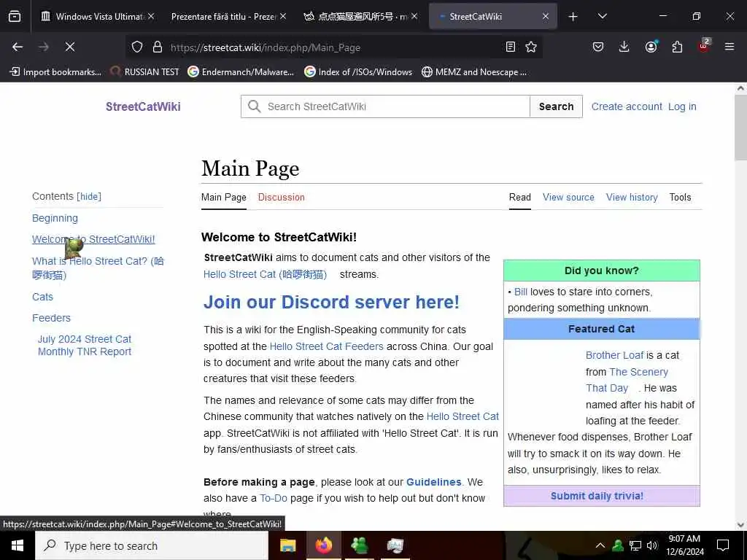Jump to What is Hello Street Cat section
The height and width of the screenshot is (560, 747).
click(x=98, y=268)
